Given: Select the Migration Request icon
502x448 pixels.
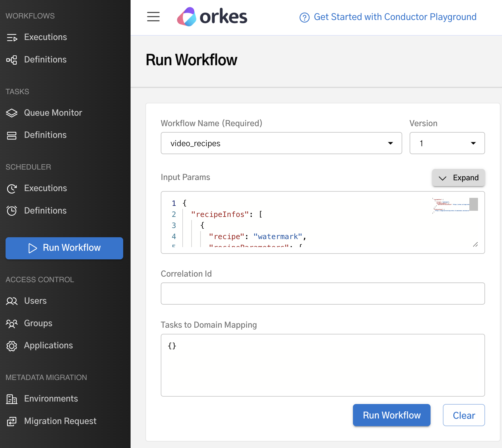Looking at the screenshot, I should [12, 421].
